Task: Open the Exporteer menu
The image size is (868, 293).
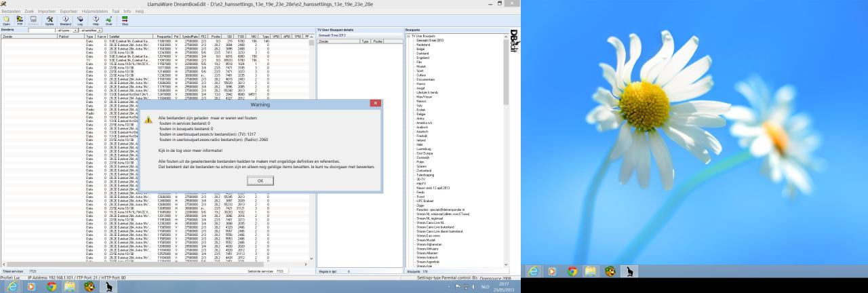Action: [68, 12]
